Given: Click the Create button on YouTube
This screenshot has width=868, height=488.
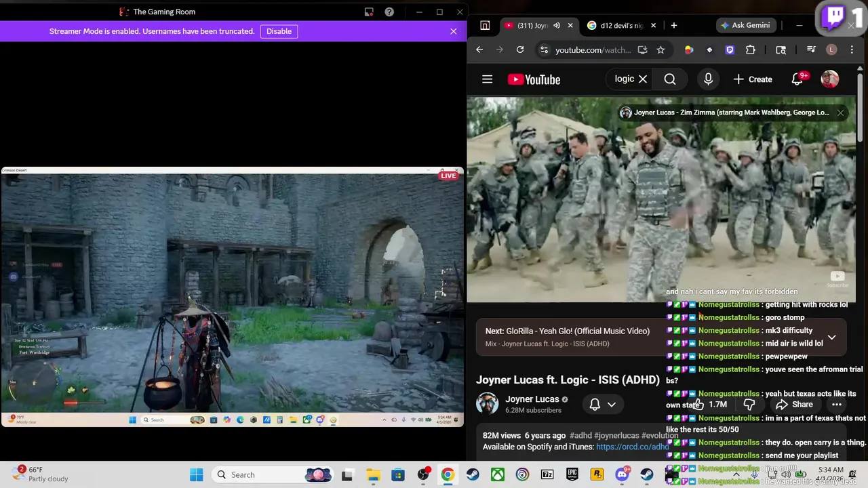Looking at the screenshot, I should tap(753, 79).
